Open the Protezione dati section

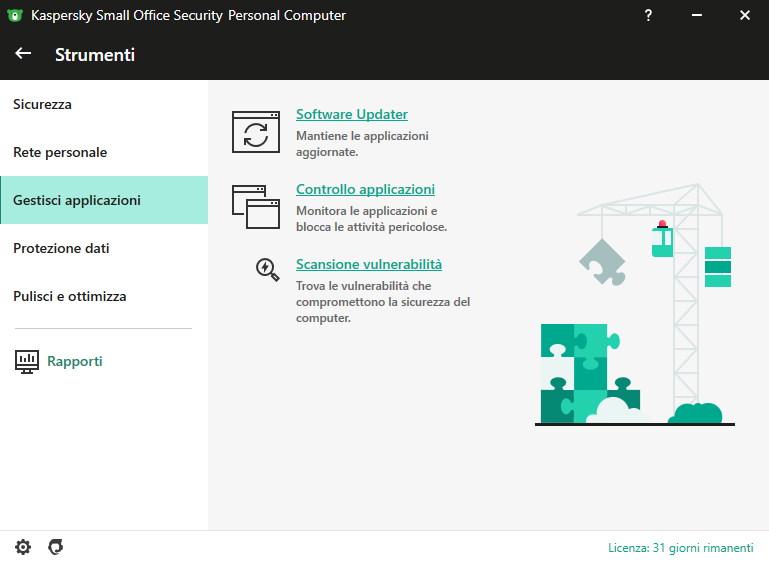104,248
